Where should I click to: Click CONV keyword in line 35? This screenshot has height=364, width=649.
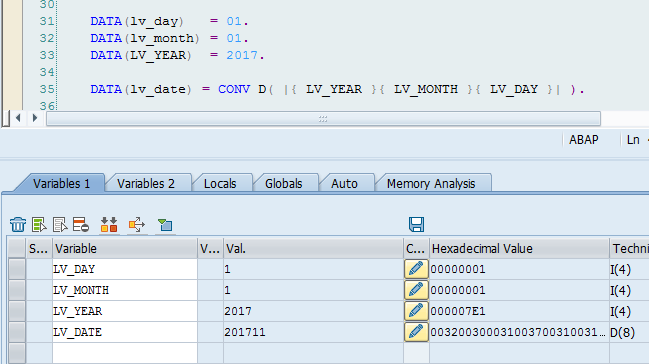pos(234,89)
